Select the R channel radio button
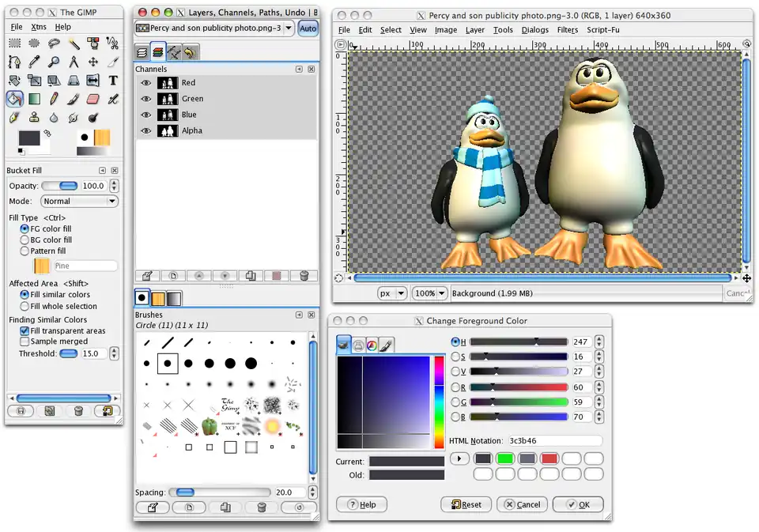 coord(455,387)
